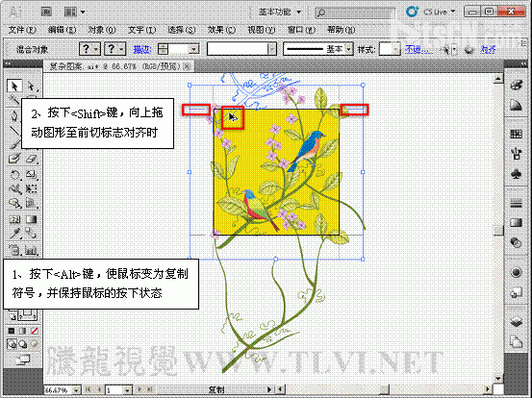Activate the Gradient tool in the toolbox
The height and width of the screenshot is (398, 532).
point(31,219)
